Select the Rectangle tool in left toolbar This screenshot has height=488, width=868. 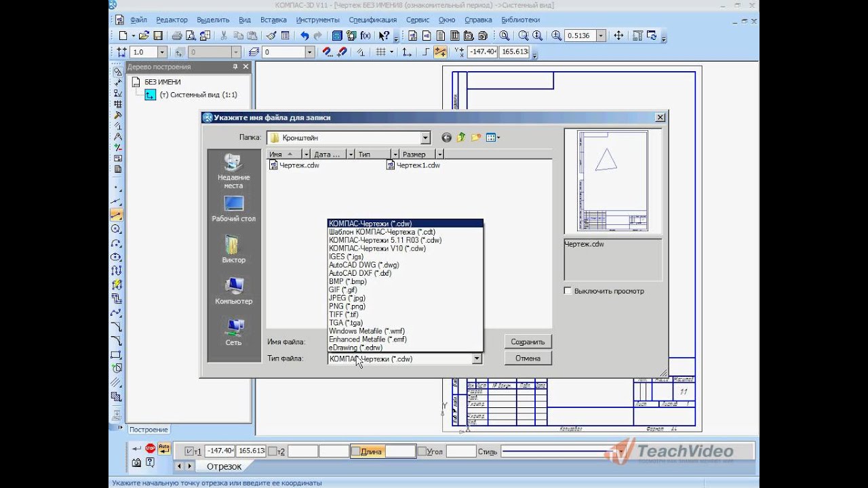pos(117,354)
